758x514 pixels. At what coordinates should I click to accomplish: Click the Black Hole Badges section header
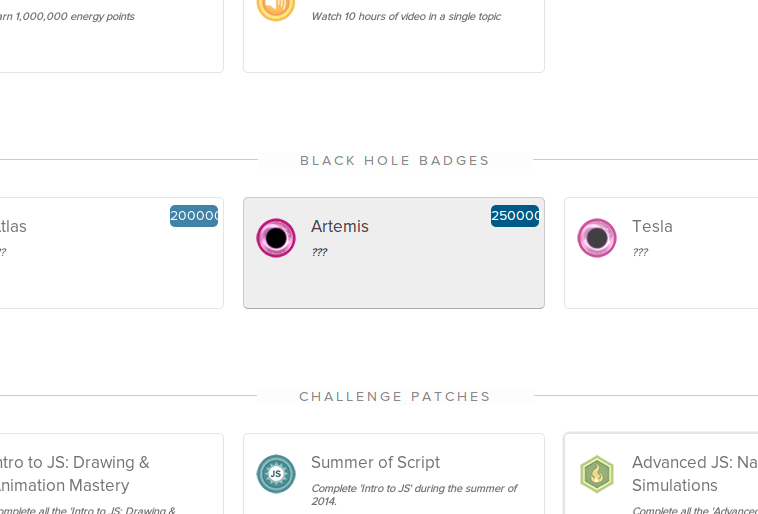point(395,160)
